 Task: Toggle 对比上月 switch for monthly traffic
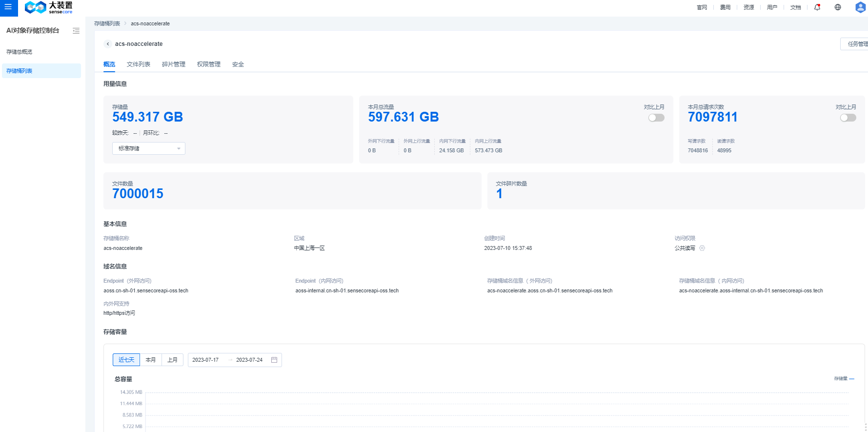coord(656,118)
